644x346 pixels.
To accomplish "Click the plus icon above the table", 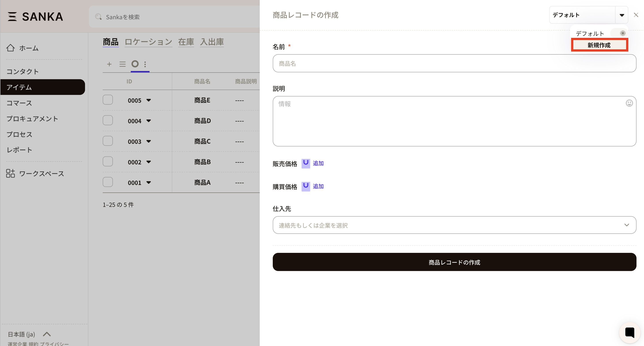I will tap(109, 64).
